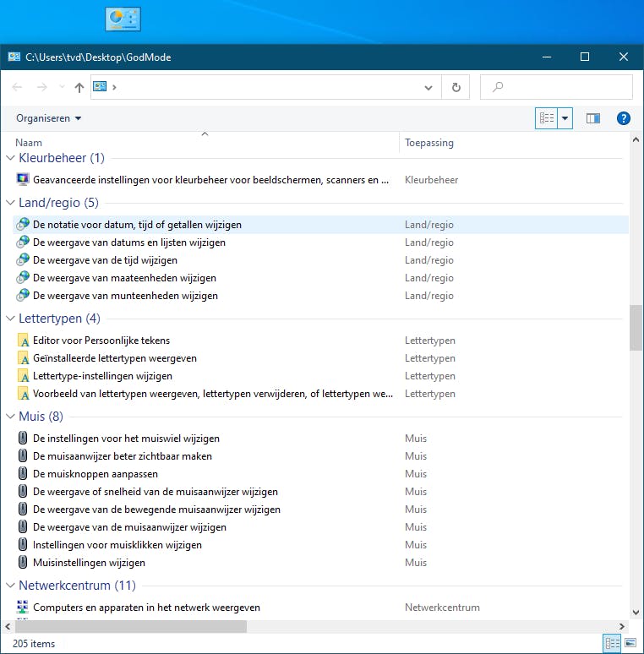This screenshot has height=654, width=644.
Task: Click the color management monitor icon
Action: click(x=23, y=179)
